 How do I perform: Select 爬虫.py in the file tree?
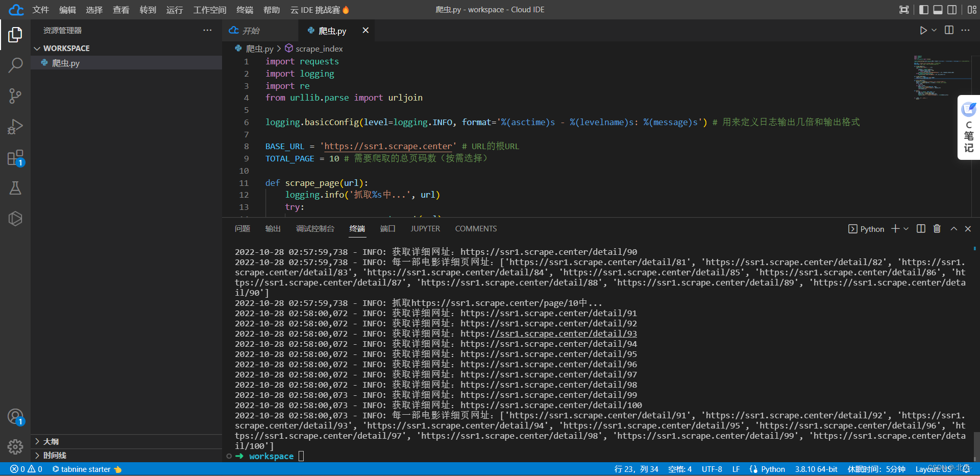pos(126,63)
